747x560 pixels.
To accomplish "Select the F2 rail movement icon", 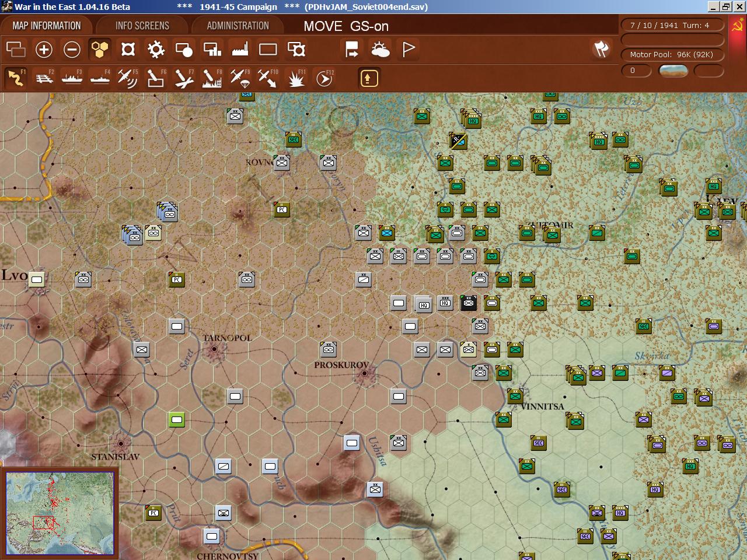I will coord(44,78).
